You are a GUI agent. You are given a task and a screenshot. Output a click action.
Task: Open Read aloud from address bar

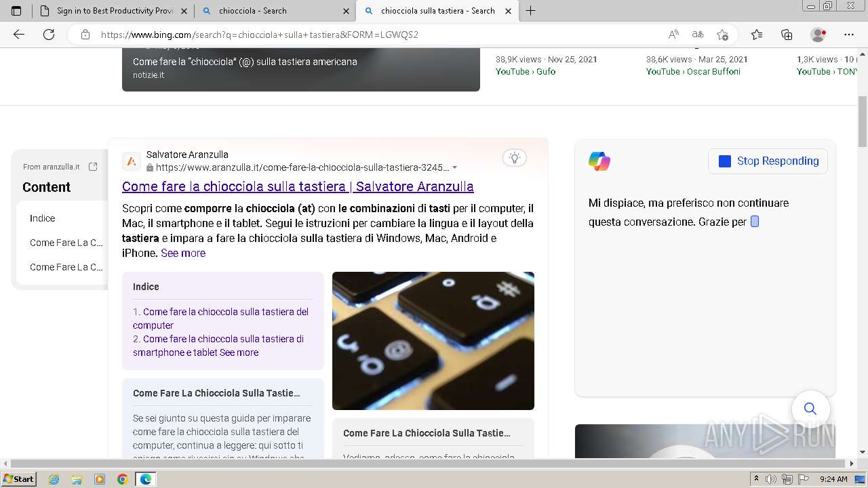[673, 35]
